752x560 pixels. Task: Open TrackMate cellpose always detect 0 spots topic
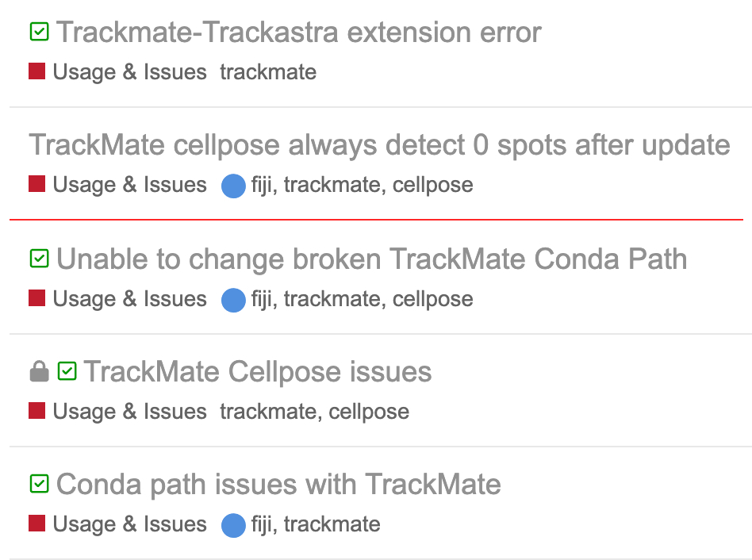[x=379, y=145]
